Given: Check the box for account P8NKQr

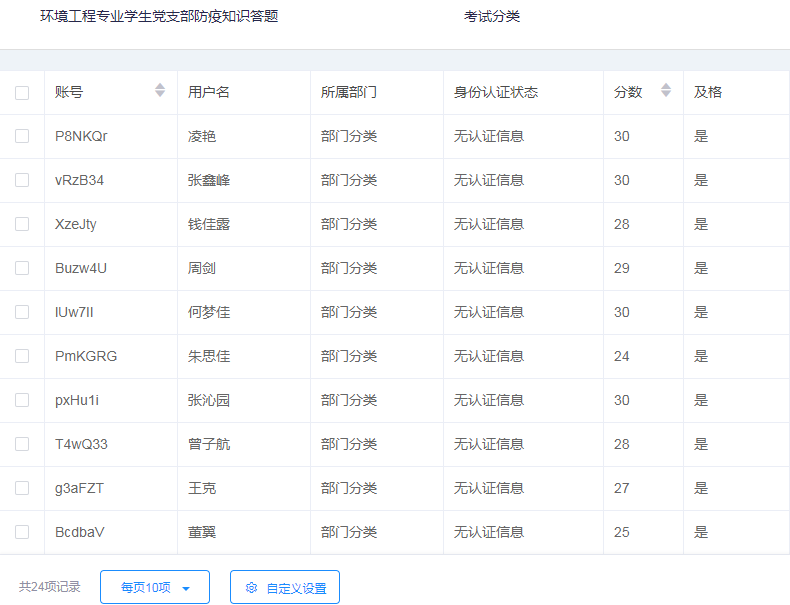Looking at the screenshot, I should [x=22, y=136].
